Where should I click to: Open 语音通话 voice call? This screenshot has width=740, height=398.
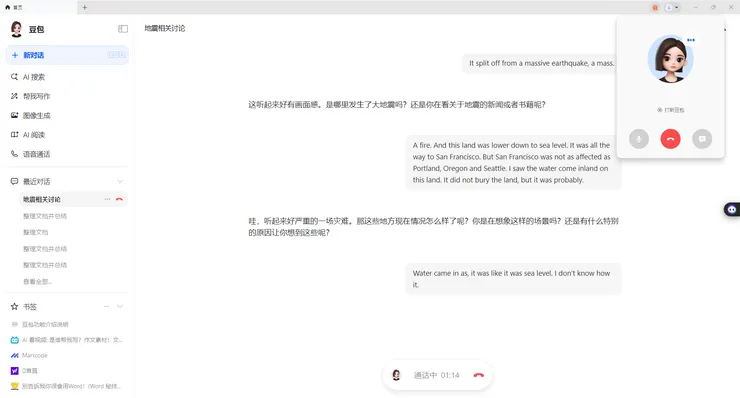pyautogui.click(x=67, y=154)
